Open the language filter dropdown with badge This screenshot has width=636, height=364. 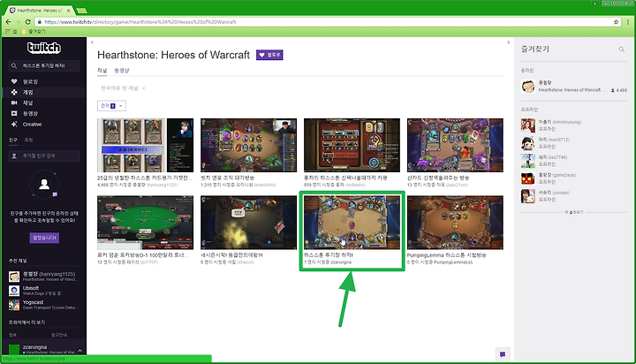pyautogui.click(x=111, y=106)
